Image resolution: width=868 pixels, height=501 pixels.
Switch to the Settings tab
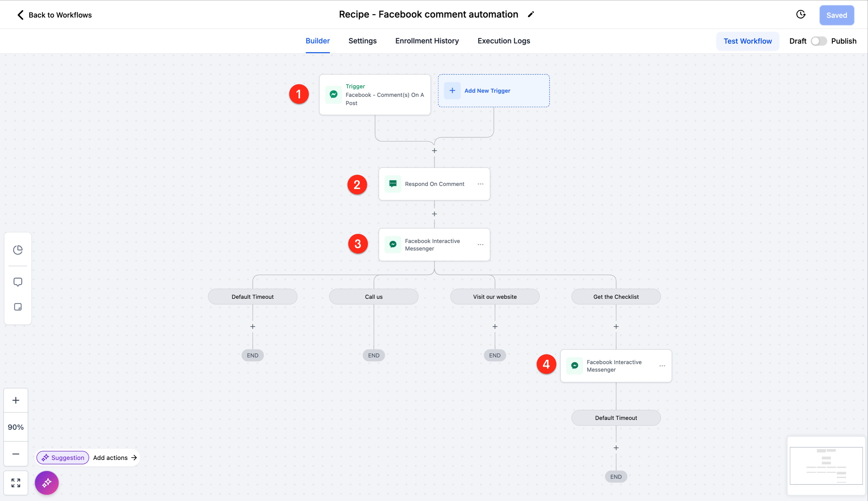click(x=362, y=41)
